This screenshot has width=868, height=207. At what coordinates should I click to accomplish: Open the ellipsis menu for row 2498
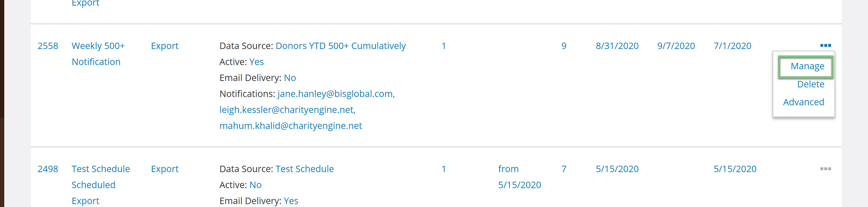[825, 169]
